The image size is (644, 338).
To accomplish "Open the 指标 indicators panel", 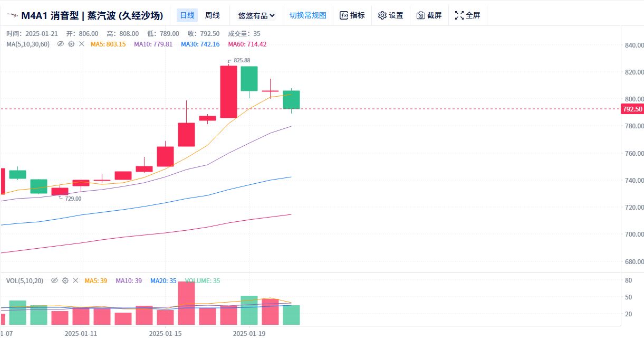I will [352, 15].
